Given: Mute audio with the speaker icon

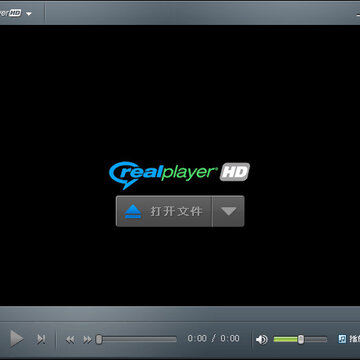Looking at the screenshot, I should [x=262, y=339].
